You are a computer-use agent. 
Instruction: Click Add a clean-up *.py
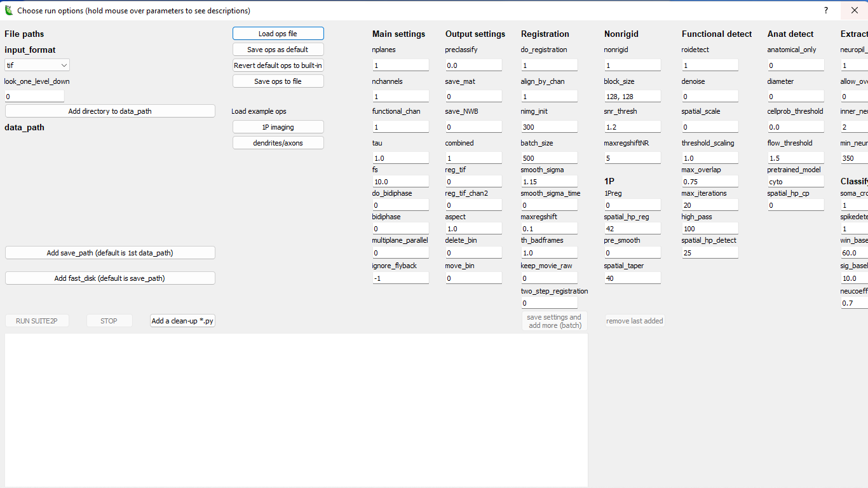click(182, 320)
